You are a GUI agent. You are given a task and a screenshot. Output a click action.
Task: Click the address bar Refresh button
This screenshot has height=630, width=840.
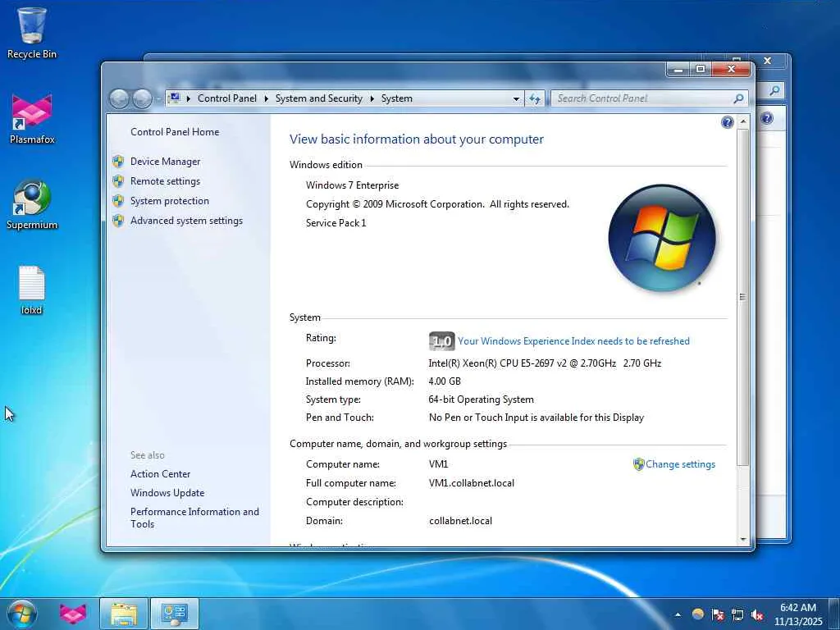pos(535,98)
